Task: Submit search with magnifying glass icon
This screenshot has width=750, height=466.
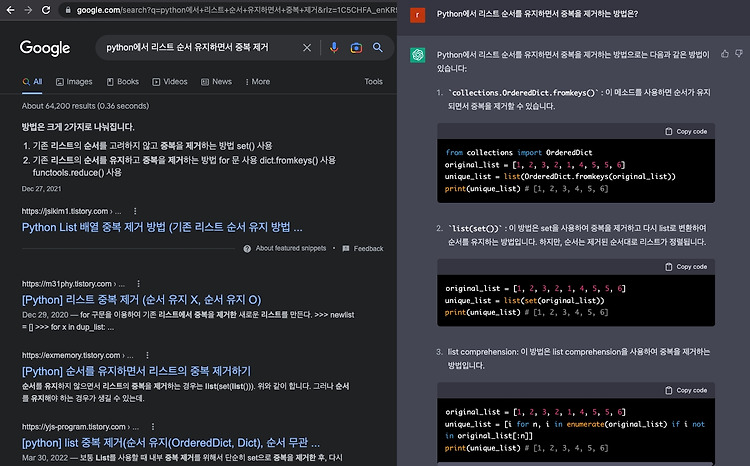Action: pos(377,47)
